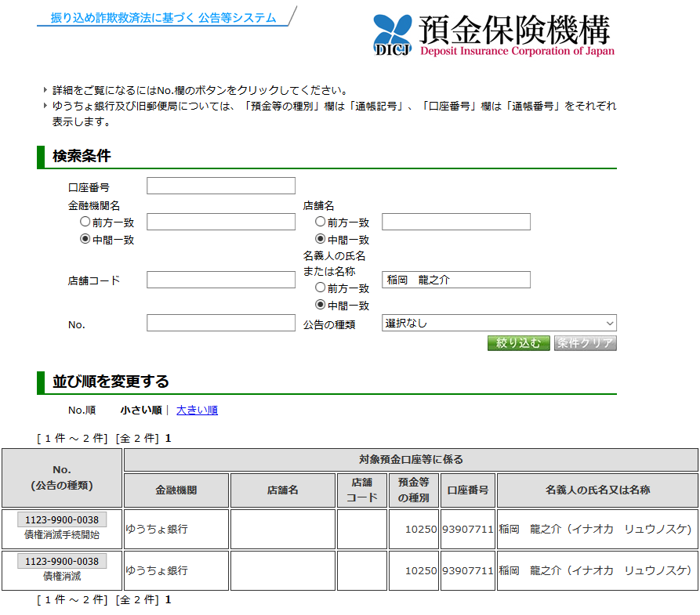
Task: Click 10250 in the second result row
Action: [421, 571]
